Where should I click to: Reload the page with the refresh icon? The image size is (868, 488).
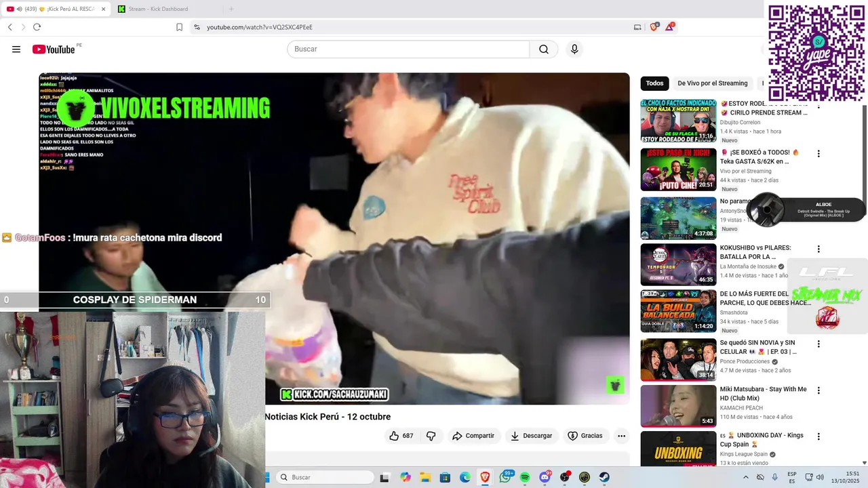pyautogui.click(x=37, y=27)
